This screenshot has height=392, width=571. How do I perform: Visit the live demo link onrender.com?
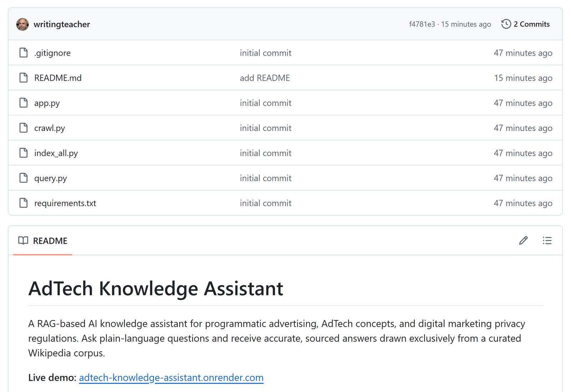pos(171,377)
